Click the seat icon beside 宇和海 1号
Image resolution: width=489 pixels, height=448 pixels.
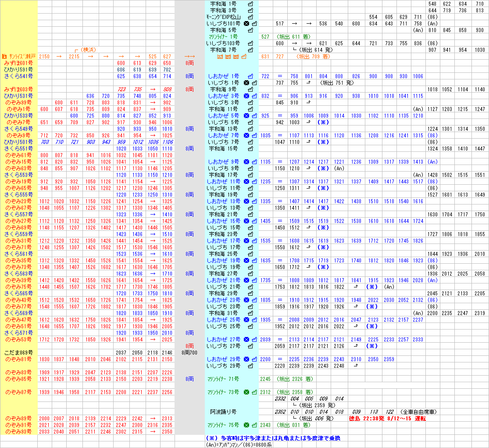[x=250, y=4]
